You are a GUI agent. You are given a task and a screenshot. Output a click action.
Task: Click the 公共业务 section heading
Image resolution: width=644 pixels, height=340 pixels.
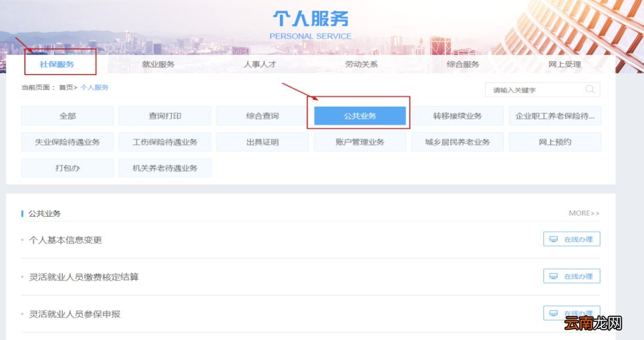pyautogui.click(x=44, y=214)
